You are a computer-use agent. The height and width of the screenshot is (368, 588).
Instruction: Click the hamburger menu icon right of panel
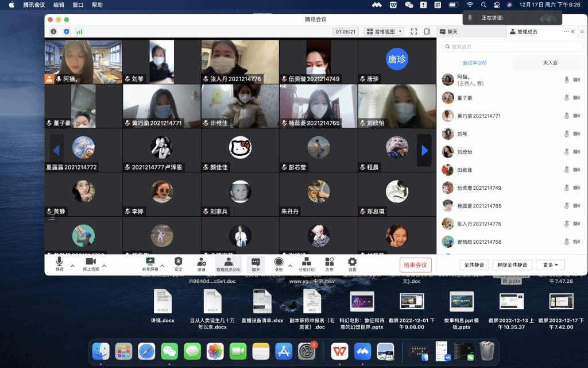point(582,32)
